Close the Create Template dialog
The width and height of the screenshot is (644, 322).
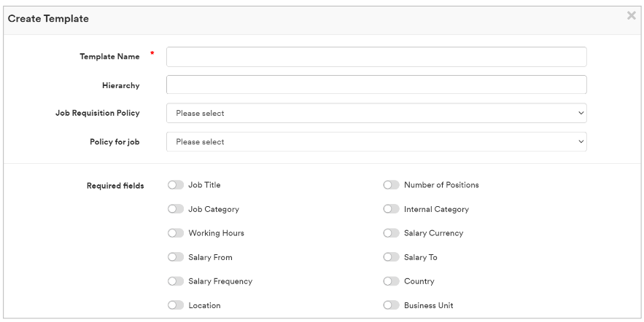631,16
